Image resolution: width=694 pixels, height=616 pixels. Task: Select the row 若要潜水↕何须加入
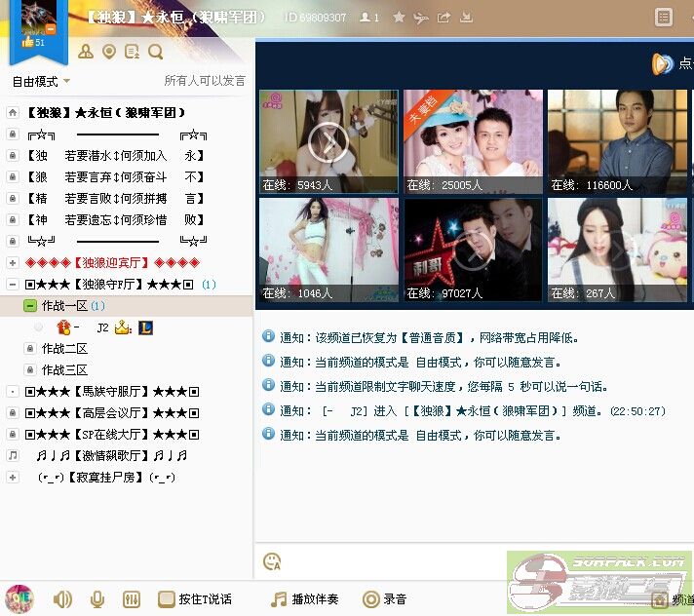point(116,156)
